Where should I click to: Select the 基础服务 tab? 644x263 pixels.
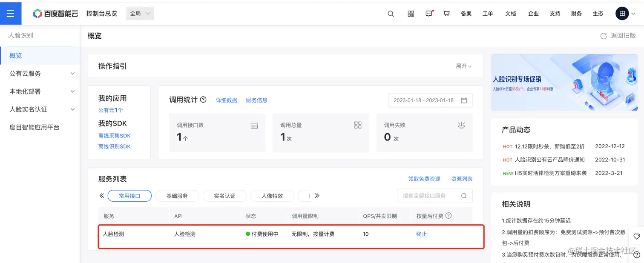click(x=177, y=196)
